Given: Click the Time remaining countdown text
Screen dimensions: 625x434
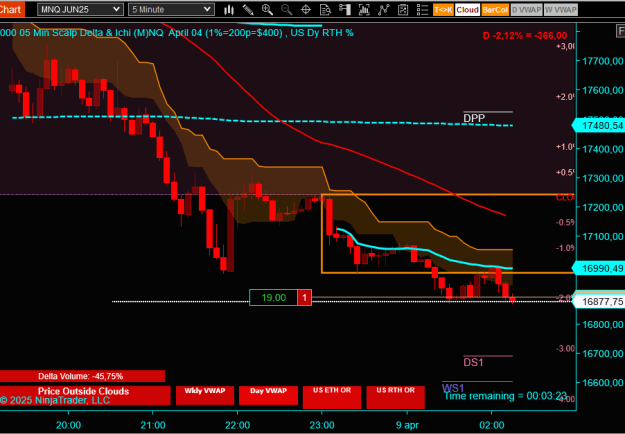Looking at the screenshot, I should 505,396.
